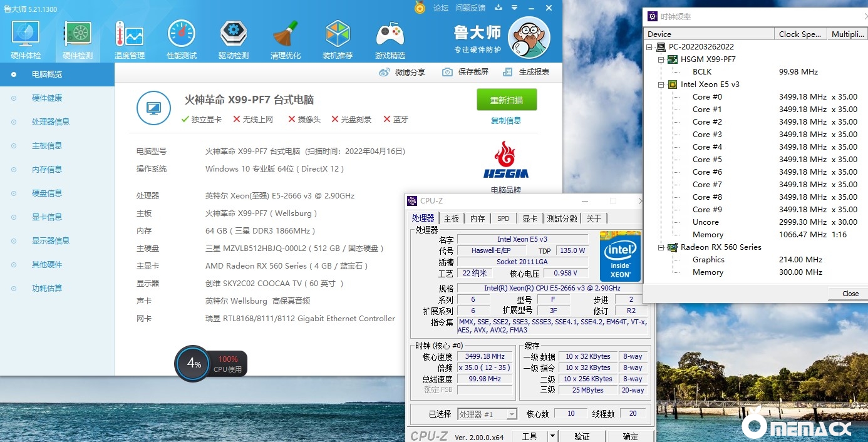Click 保存截屏 save screenshot camera icon
The image size is (868, 442).
pos(447,72)
